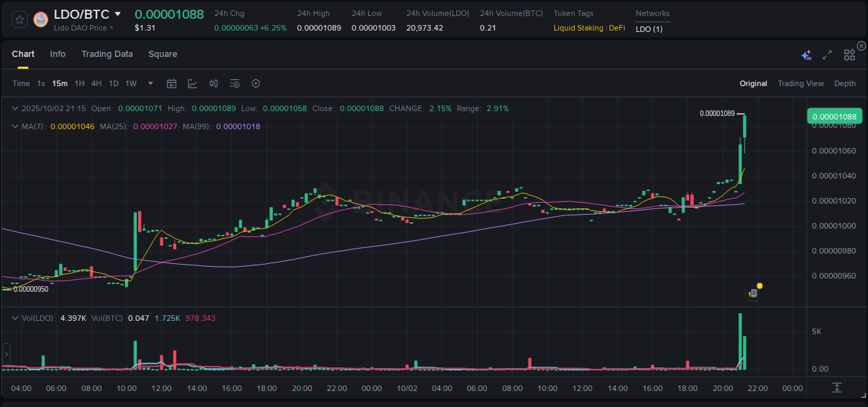Open extra timeframes dropdown after 1W
The image size is (868, 407).
150,83
